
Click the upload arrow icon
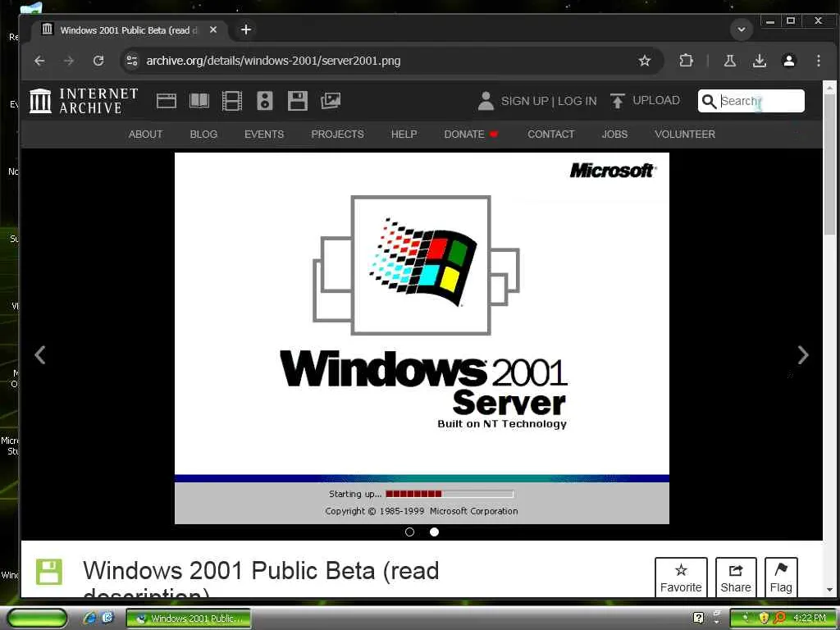click(x=617, y=101)
